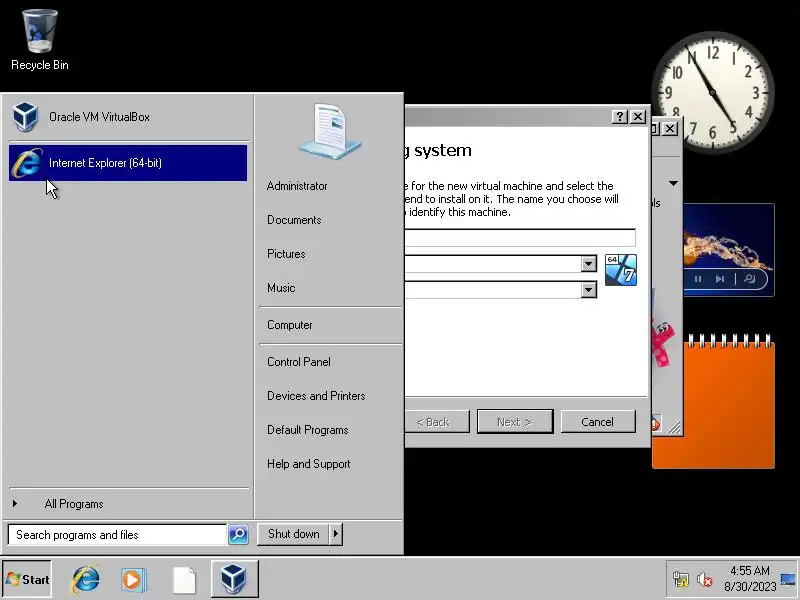Switch to VirtualBox in the taskbar
The height and width of the screenshot is (600, 800).
click(x=235, y=579)
